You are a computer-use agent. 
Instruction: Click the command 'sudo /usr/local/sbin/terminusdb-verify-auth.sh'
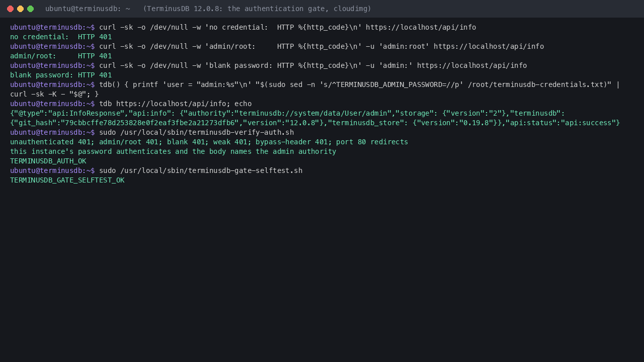click(196, 132)
